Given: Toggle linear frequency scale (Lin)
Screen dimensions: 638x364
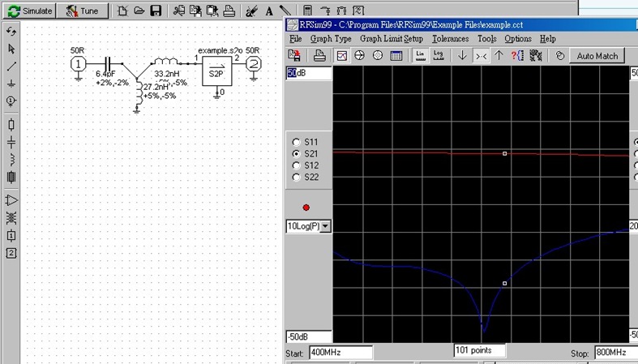Looking at the screenshot, I should 420,55.
